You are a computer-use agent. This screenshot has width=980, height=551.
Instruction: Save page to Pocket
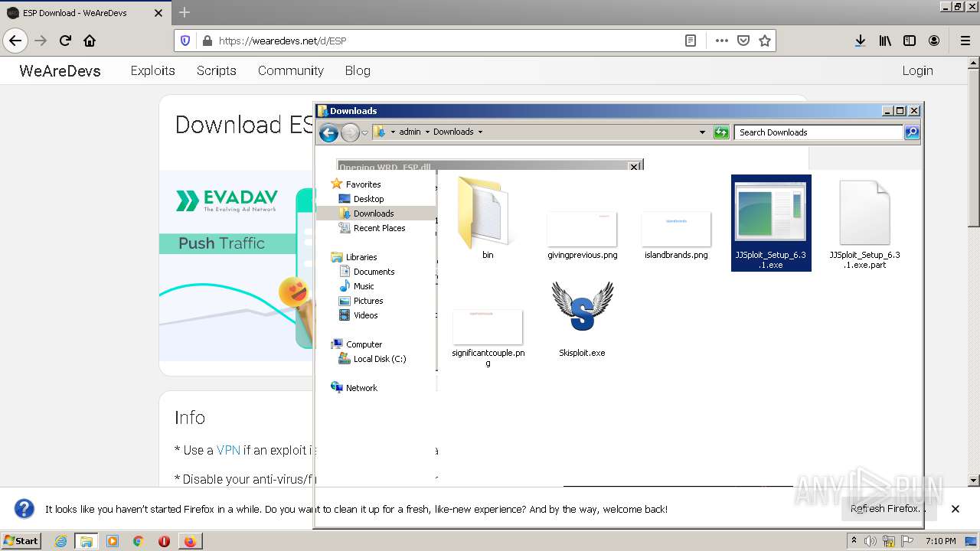(x=743, y=41)
